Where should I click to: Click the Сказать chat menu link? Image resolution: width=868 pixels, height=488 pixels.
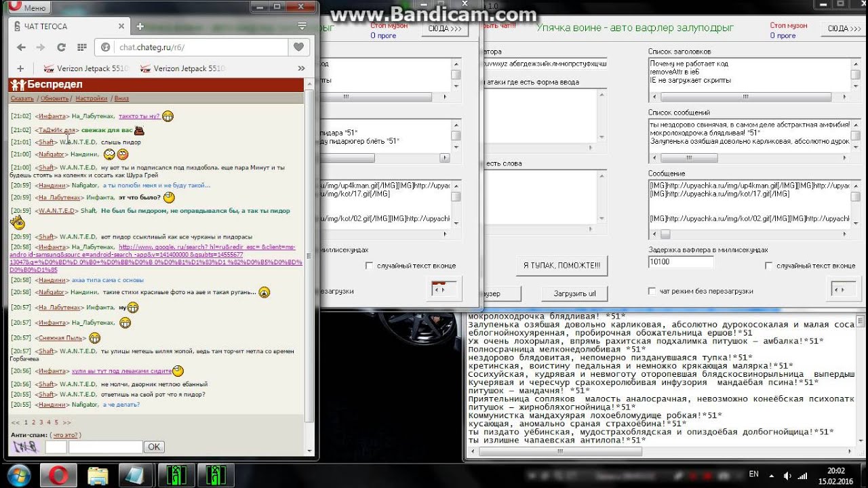(x=22, y=98)
